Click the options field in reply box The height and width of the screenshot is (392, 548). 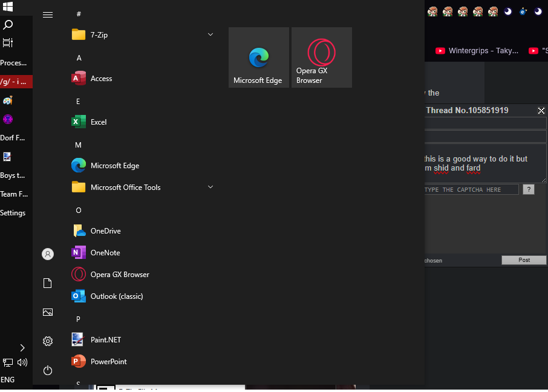tap(486, 136)
